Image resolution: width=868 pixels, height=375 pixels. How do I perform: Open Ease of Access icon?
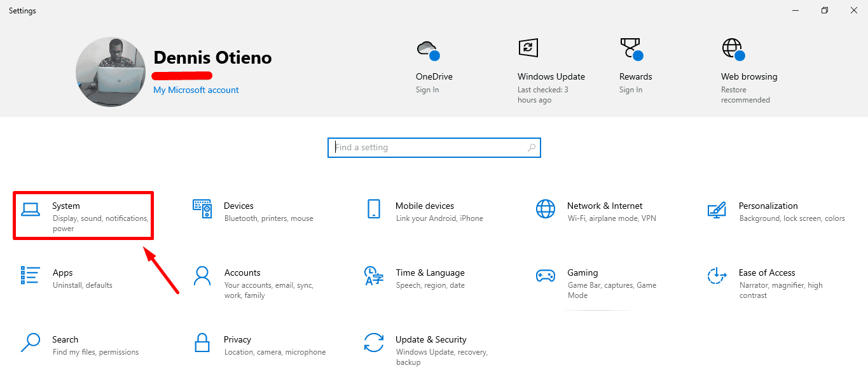tap(717, 276)
